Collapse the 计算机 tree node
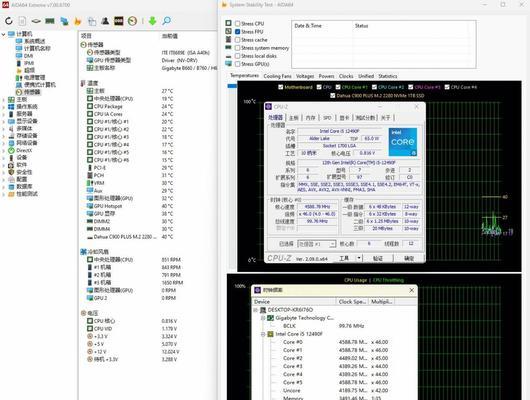530x400 pixels. click(x=3, y=34)
